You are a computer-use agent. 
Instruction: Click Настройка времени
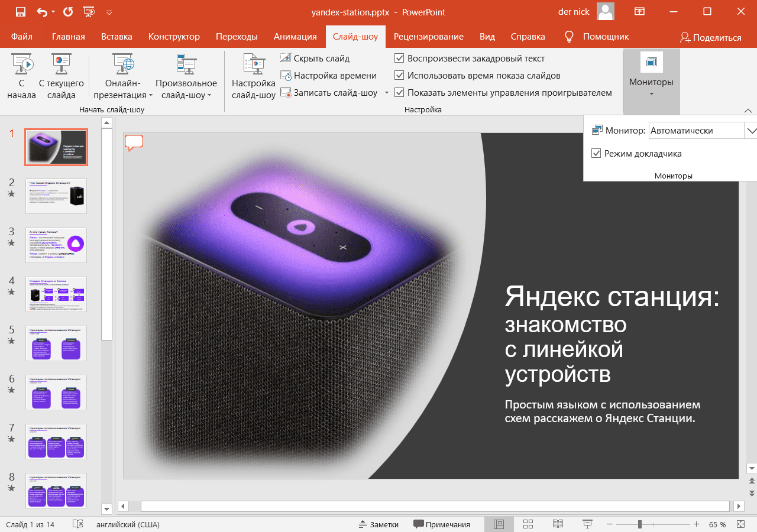coord(329,76)
